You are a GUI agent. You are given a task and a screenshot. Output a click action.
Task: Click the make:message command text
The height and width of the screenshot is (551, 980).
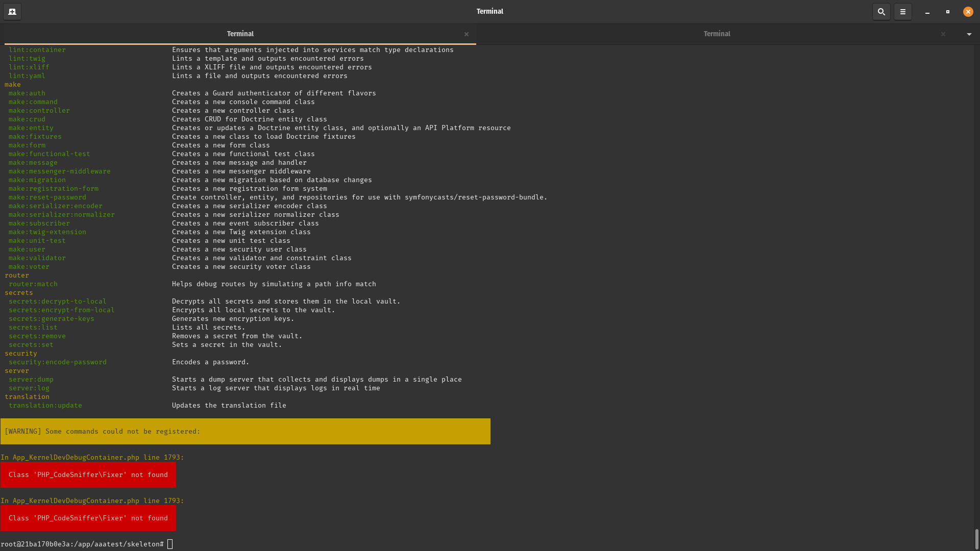pyautogui.click(x=33, y=162)
